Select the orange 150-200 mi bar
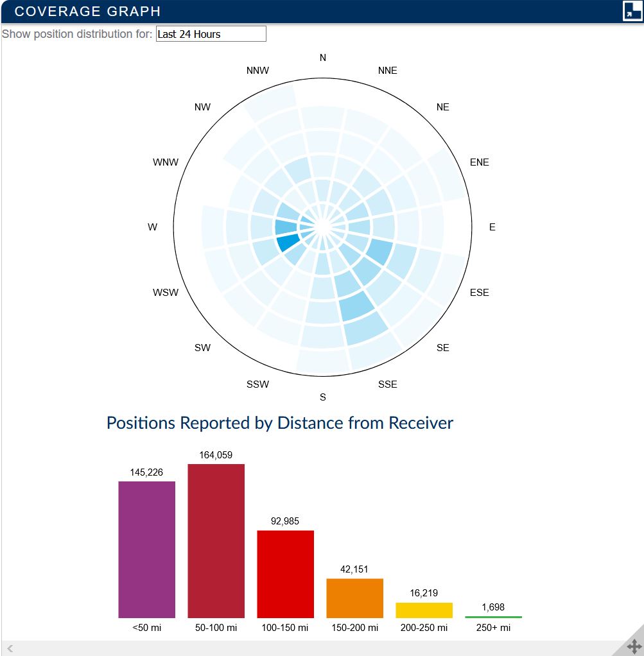 355,598
